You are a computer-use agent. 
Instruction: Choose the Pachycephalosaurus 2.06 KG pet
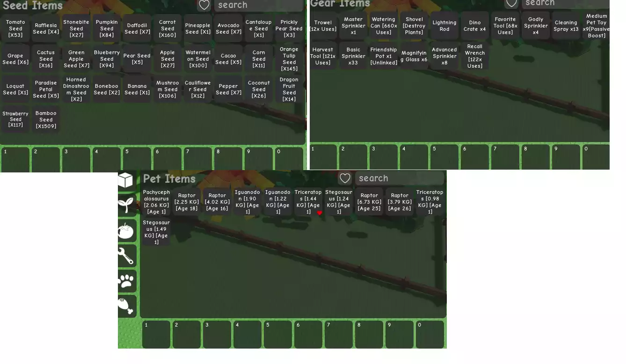click(156, 202)
